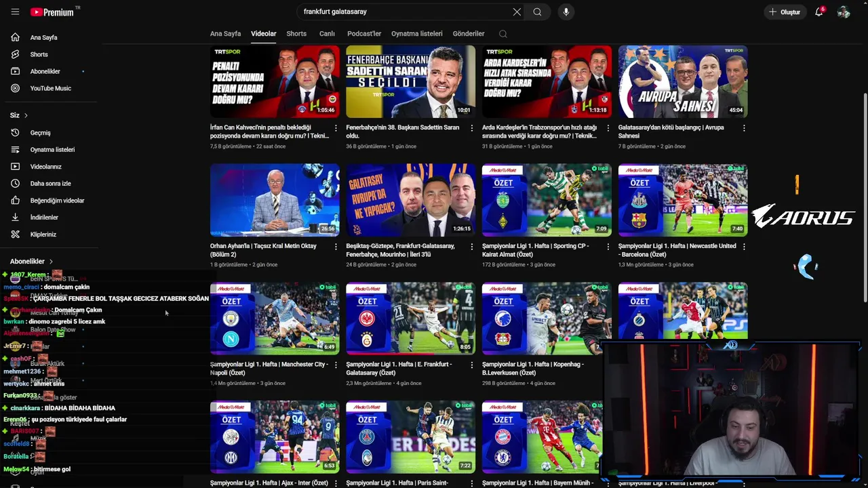The image size is (868, 488).
Task: Clear the search box with X
Action: [517, 12]
